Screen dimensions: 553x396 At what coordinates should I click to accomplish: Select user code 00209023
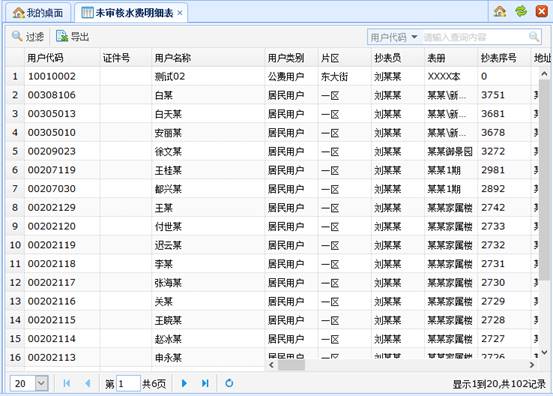(51, 151)
